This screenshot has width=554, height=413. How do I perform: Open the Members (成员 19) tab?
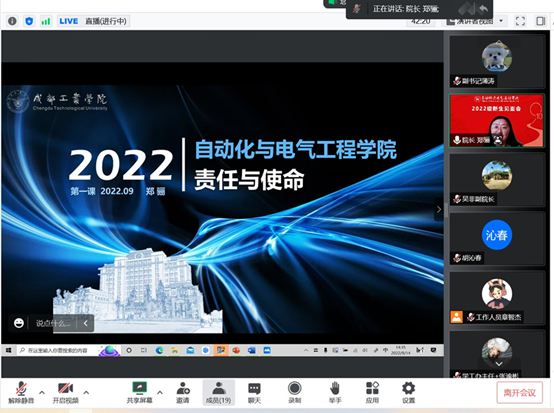coord(219,393)
